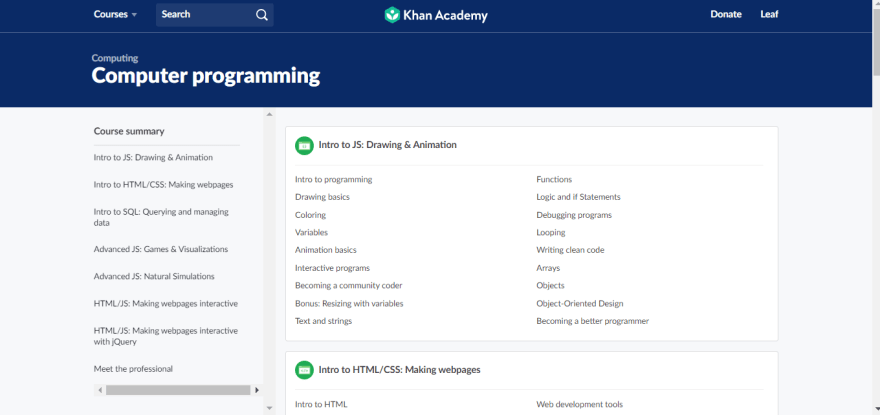Click the sidebar scroll-up arrow
Screen dimensions: 880x415
269,115
